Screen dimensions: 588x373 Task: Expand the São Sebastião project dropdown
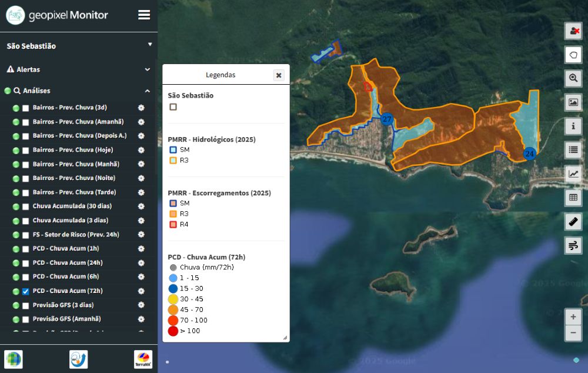tap(150, 45)
